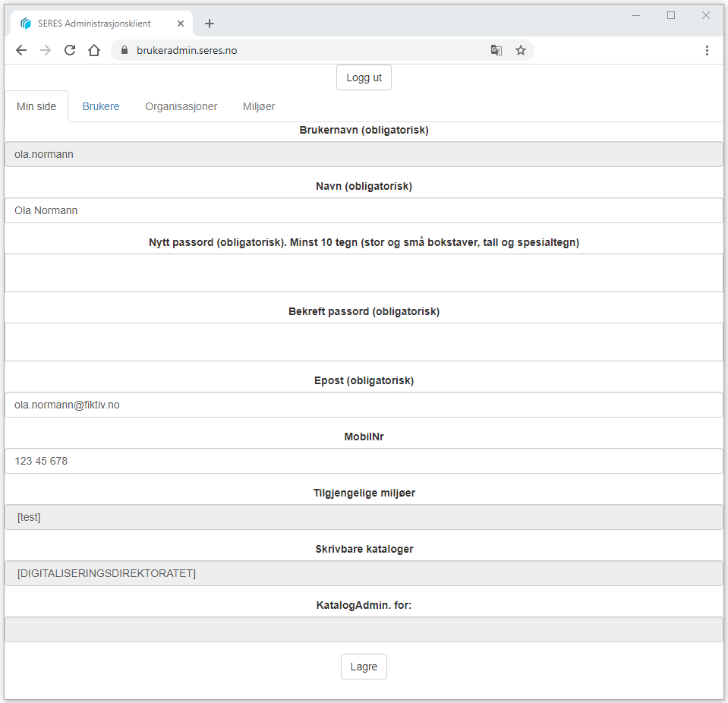Focus the Nytt passord field

(x=364, y=273)
